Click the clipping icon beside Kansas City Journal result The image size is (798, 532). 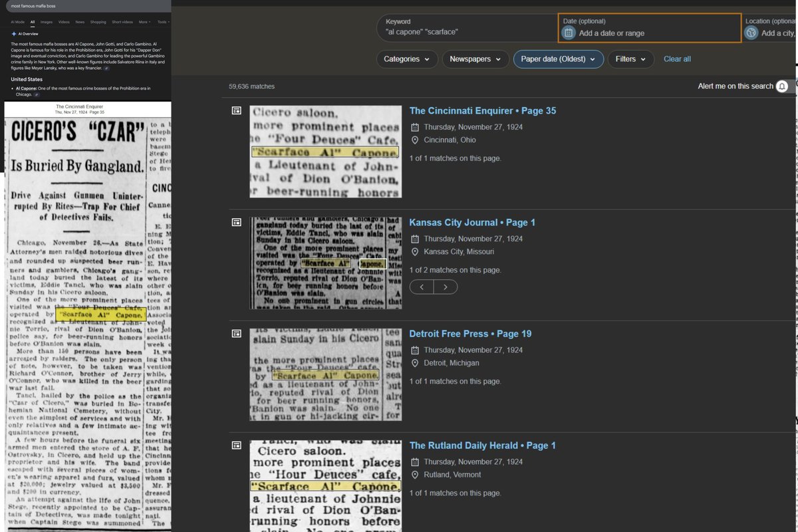[236, 222]
